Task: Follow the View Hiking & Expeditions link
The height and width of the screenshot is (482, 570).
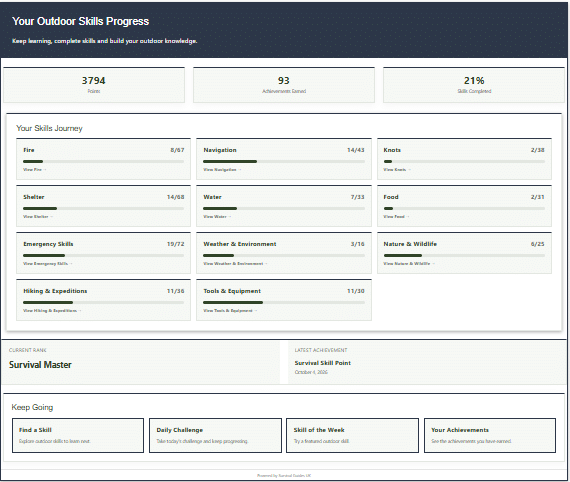Action: click(52, 310)
